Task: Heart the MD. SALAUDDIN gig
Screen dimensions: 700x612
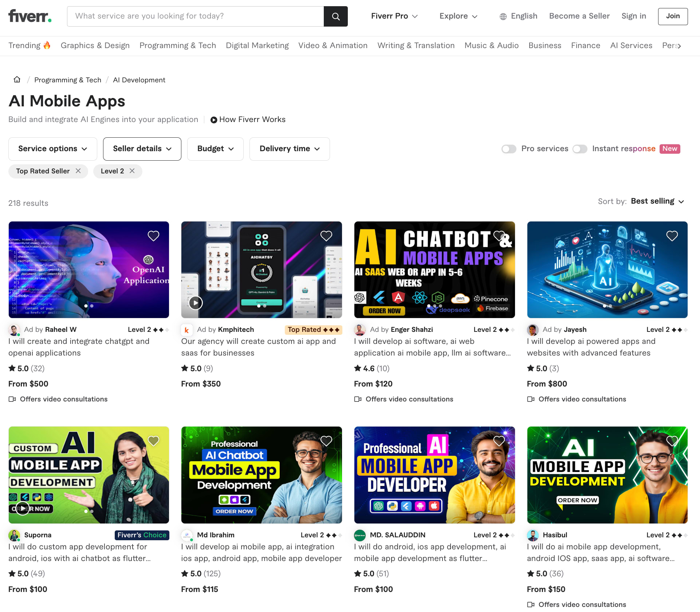Action: pos(499,441)
